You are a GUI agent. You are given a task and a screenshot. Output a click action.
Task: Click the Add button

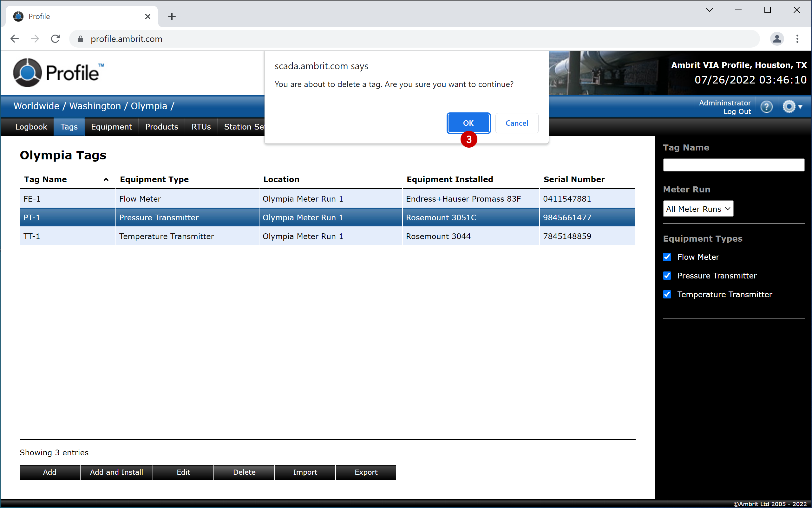click(50, 472)
